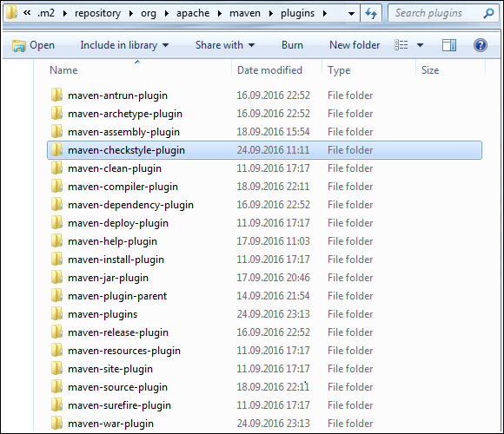Click the Open toolbar button
504x434 pixels.
(x=33, y=45)
